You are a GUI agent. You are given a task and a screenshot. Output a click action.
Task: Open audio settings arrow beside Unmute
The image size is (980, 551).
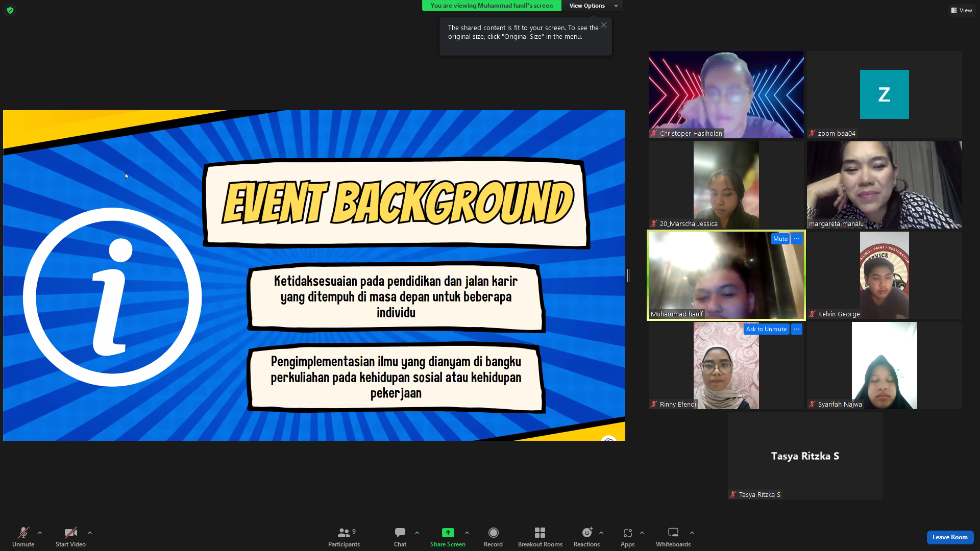pos(40,533)
